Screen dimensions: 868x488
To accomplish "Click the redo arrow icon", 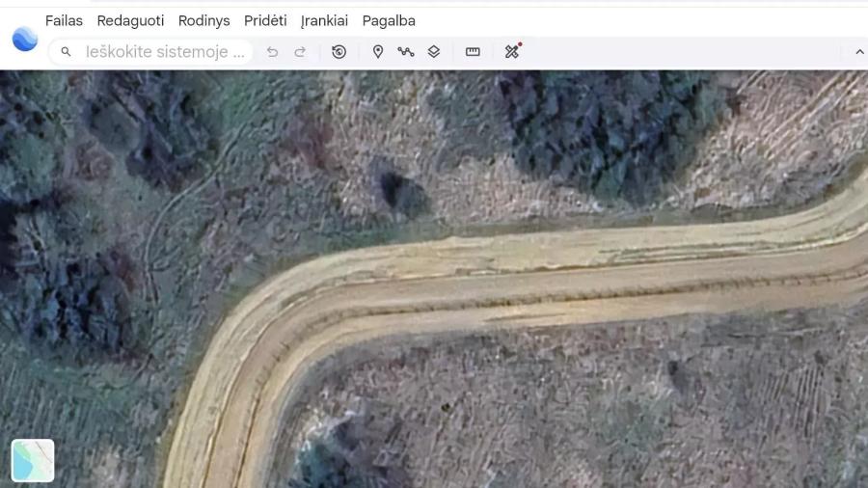I will pyautogui.click(x=300, y=52).
